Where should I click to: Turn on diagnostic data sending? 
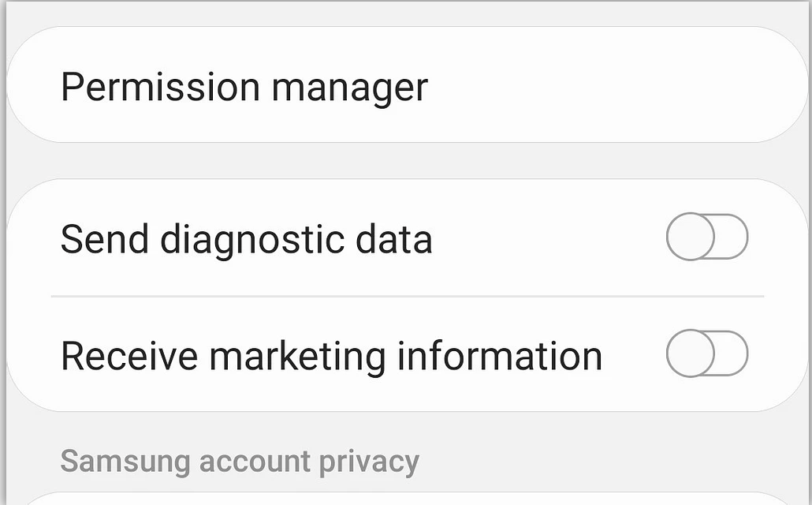point(706,237)
